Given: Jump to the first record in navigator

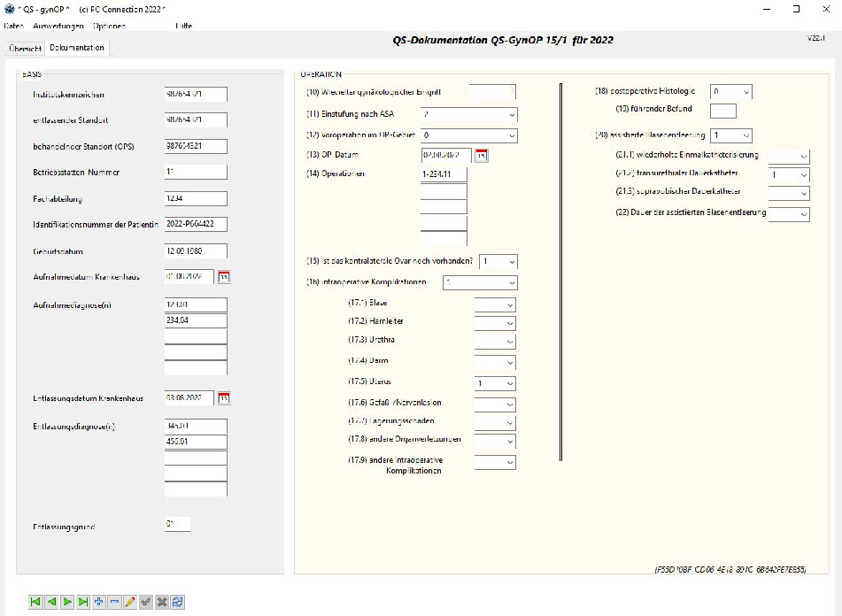Looking at the screenshot, I should pyautogui.click(x=35, y=602).
